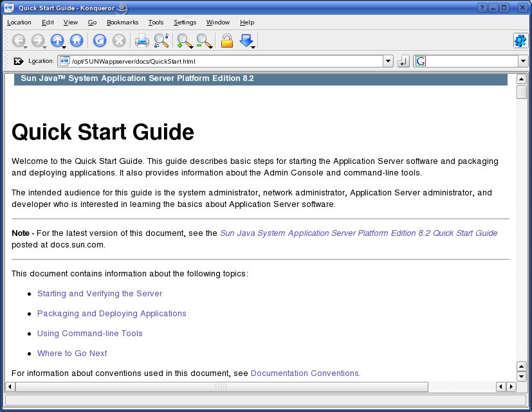Click the vertical scrollbar up arrow at top
Screen dimensions: 532x412
[x=522, y=79]
